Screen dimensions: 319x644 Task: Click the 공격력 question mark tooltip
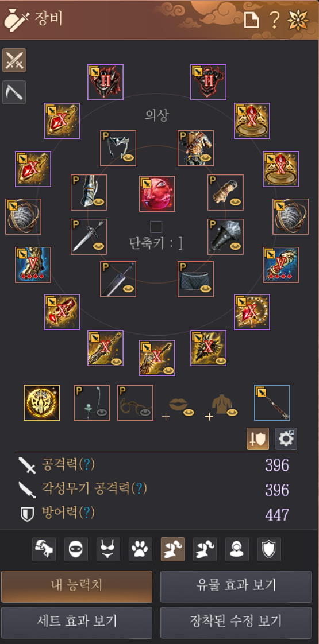[86, 464]
